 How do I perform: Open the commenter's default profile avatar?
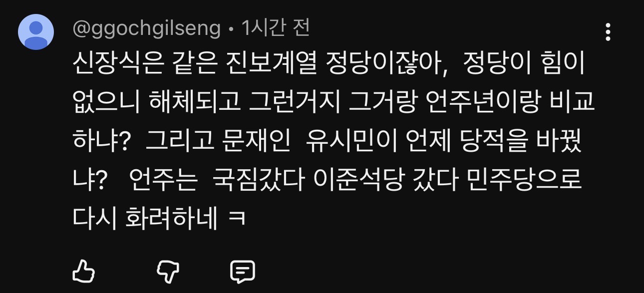point(36,32)
